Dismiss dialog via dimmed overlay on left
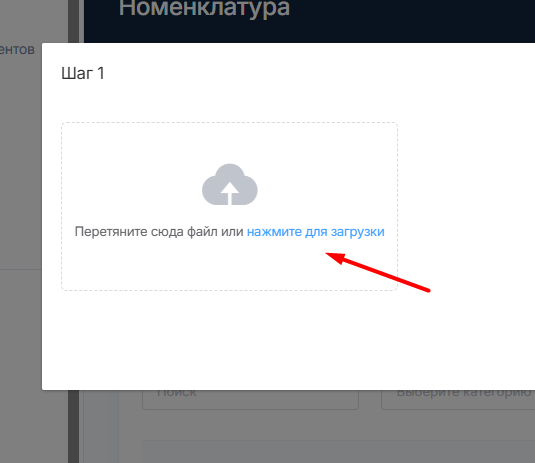 20,171
